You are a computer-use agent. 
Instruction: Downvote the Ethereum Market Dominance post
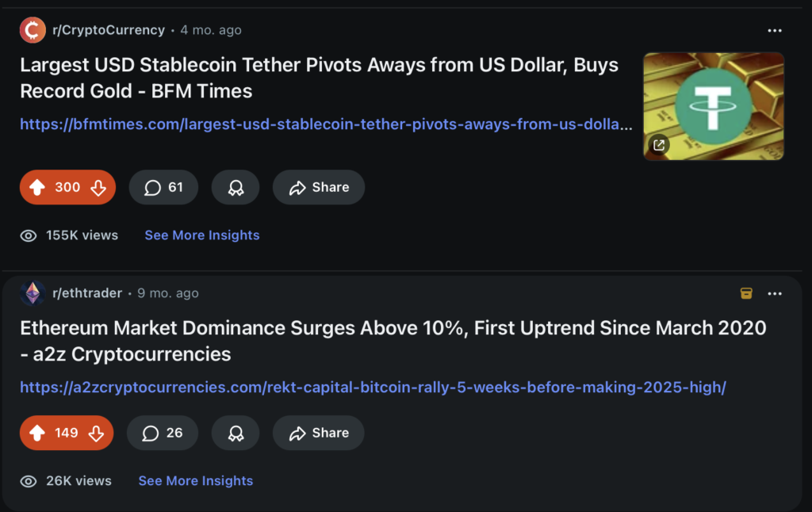pyautogui.click(x=96, y=433)
